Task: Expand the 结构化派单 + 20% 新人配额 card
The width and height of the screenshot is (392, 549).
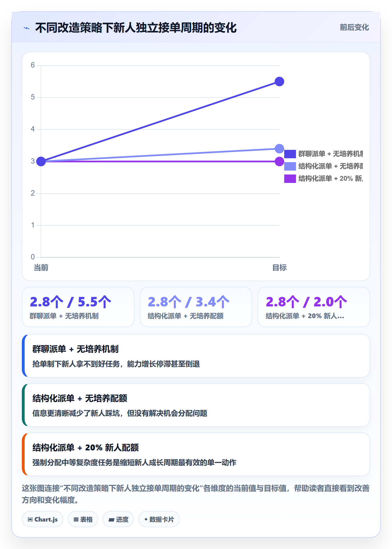Action: 196,454
